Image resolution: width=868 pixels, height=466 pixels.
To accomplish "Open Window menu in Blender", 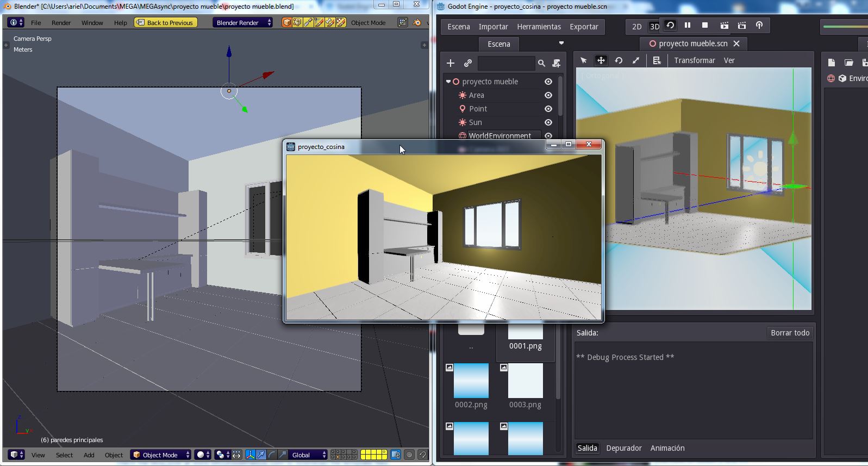I will 92,23.
